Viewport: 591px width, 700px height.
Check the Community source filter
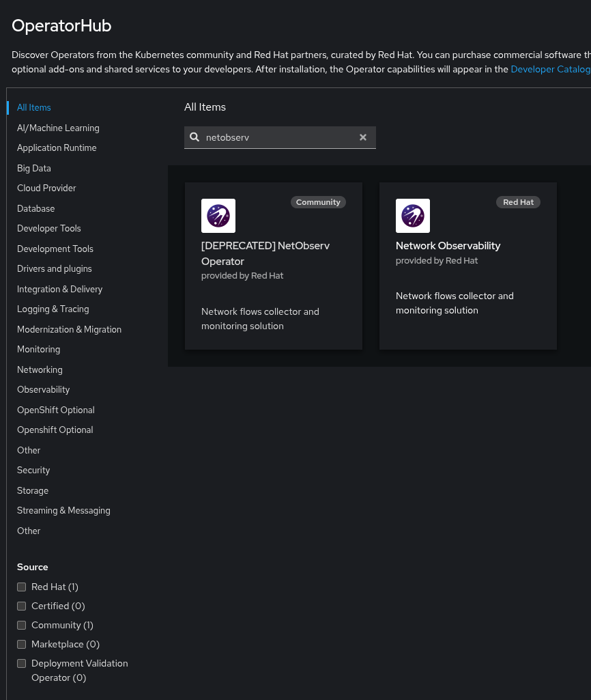[x=22, y=626]
